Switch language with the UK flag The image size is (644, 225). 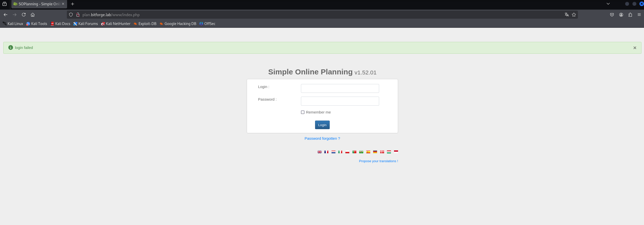(x=319, y=152)
